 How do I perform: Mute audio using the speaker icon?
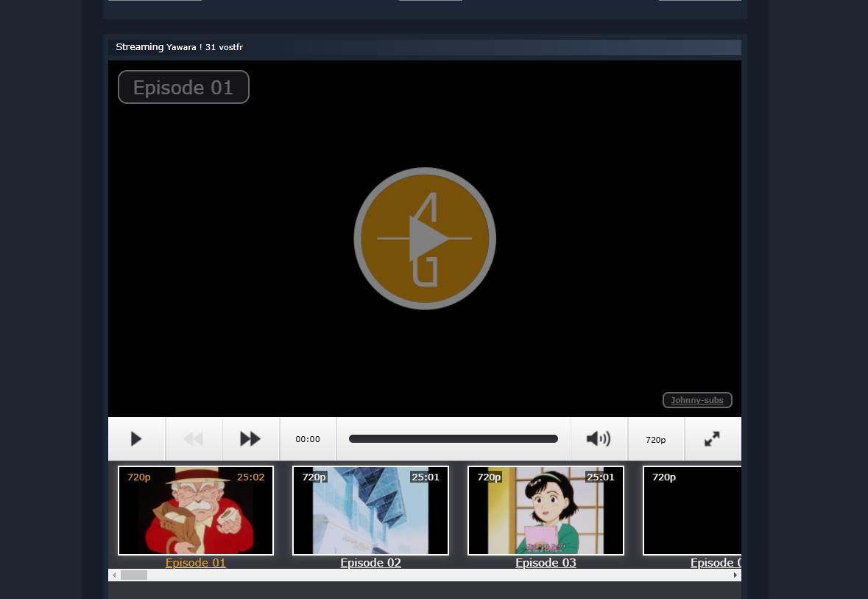click(599, 439)
